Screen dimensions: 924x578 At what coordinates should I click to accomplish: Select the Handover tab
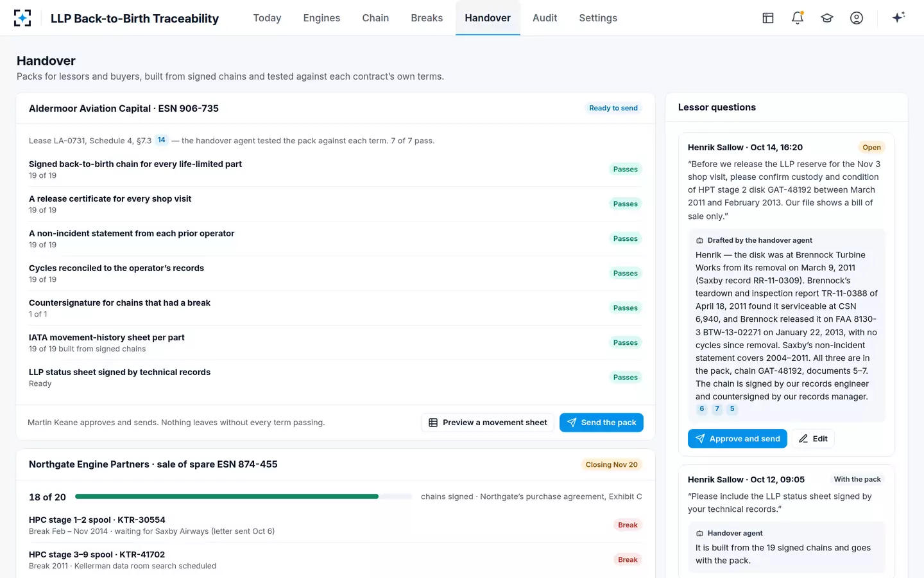tap(488, 18)
